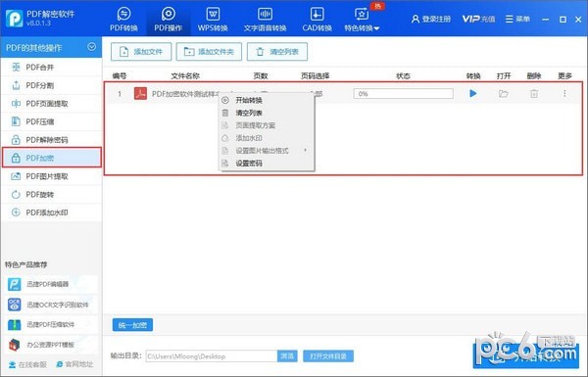Choose 开始转换 from the context menu
The width and height of the screenshot is (588, 377).
point(266,100)
